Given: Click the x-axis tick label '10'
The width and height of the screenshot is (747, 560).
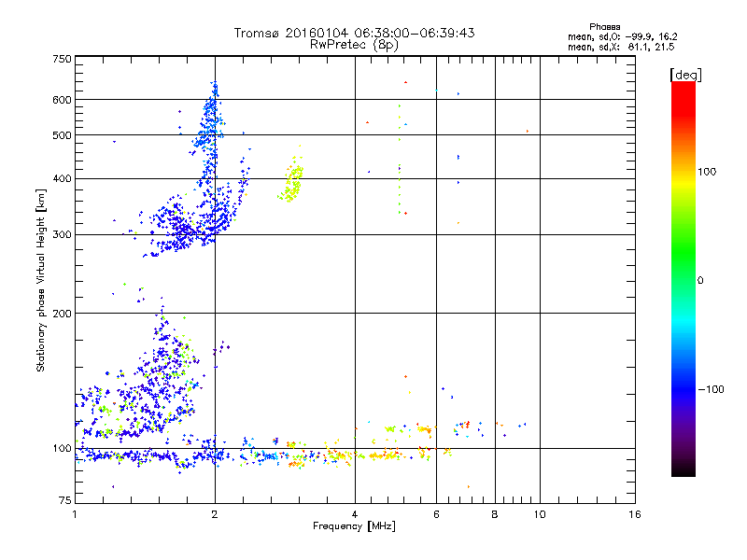Looking at the screenshot, I should pos(540,514).
